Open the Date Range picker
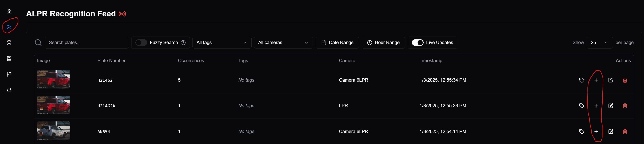The image size is (644, 144). point(337,43)
